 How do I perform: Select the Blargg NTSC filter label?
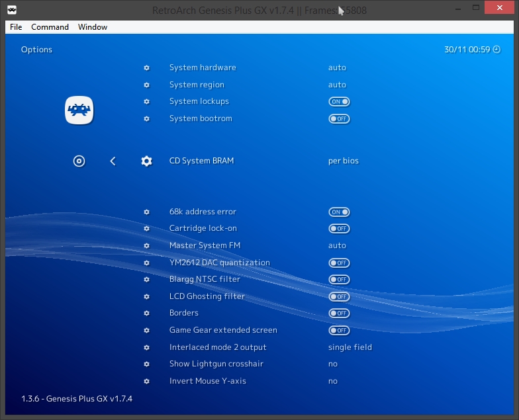tap(205, 279)
